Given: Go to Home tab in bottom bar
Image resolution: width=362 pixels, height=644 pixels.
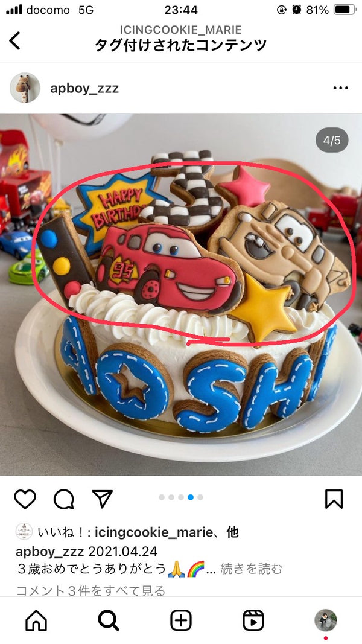Looking at the screenshot, I should click(x=36, y=620).
